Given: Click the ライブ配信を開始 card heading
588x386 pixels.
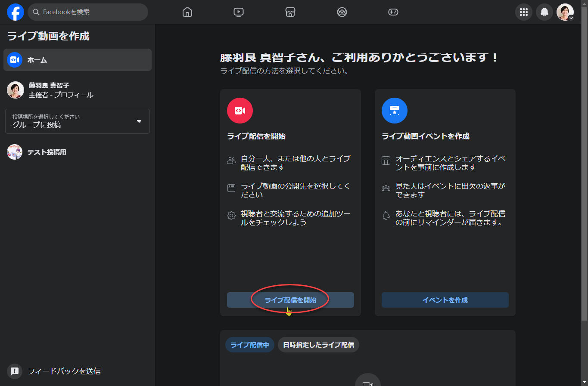Looking at the screenshot, I should click(x=256, y=136).
